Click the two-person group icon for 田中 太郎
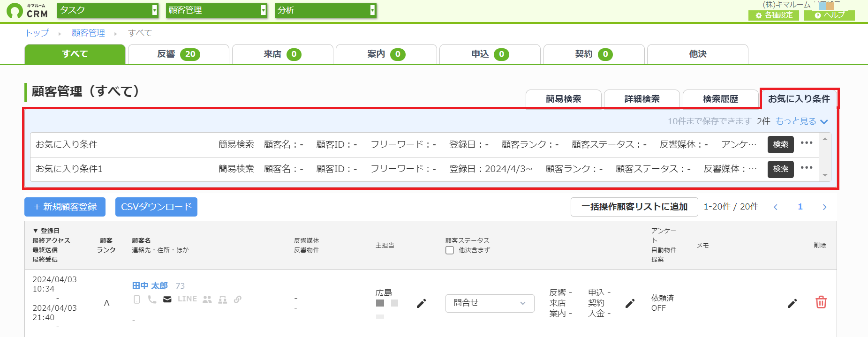The image size is (868, 337). pyautogui.click(x=207, y=299)
